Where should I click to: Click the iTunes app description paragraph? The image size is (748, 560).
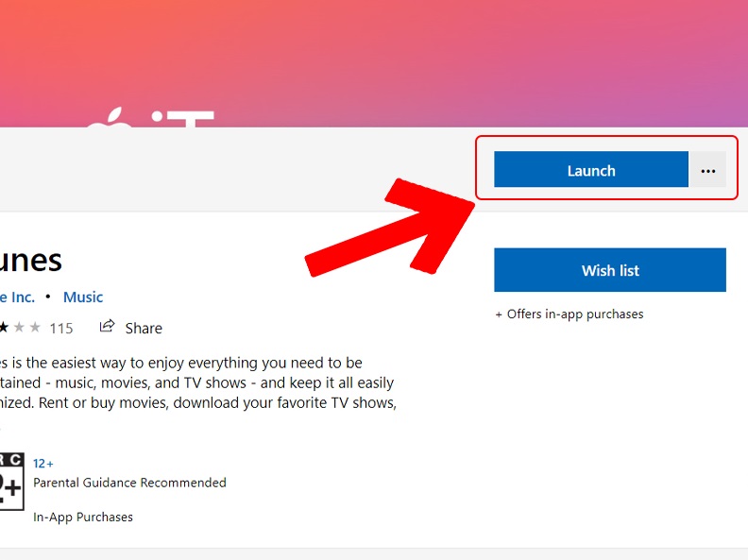pos(198,382)
